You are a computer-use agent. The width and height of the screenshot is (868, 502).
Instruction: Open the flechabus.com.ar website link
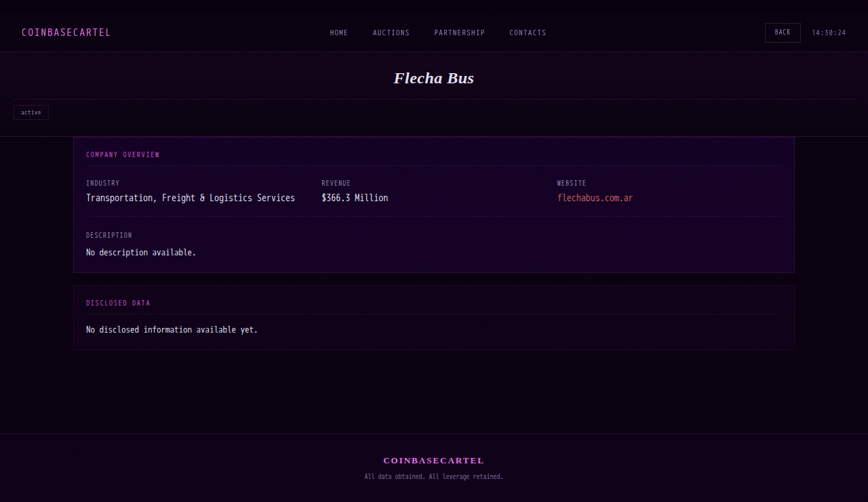coord(595,198)
